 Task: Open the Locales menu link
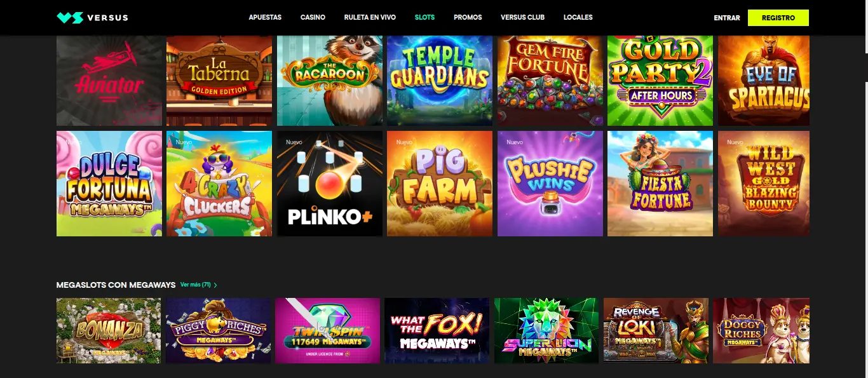578,17
